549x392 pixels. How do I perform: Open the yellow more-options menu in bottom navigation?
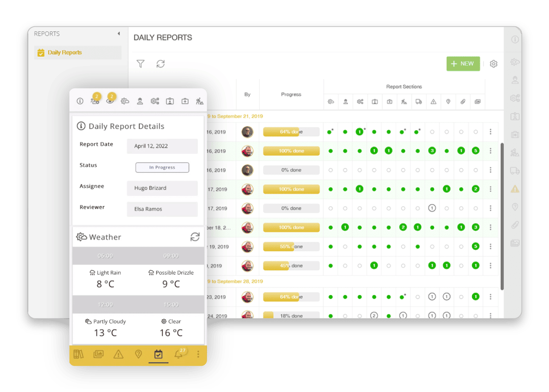click(x=198, y=354)
